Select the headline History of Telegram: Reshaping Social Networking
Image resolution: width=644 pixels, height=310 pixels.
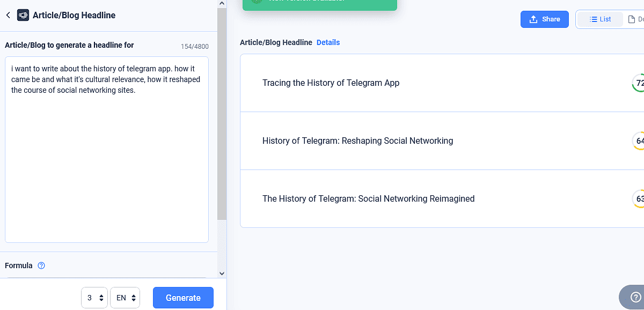pyautogui.click(x=357, y=141)
